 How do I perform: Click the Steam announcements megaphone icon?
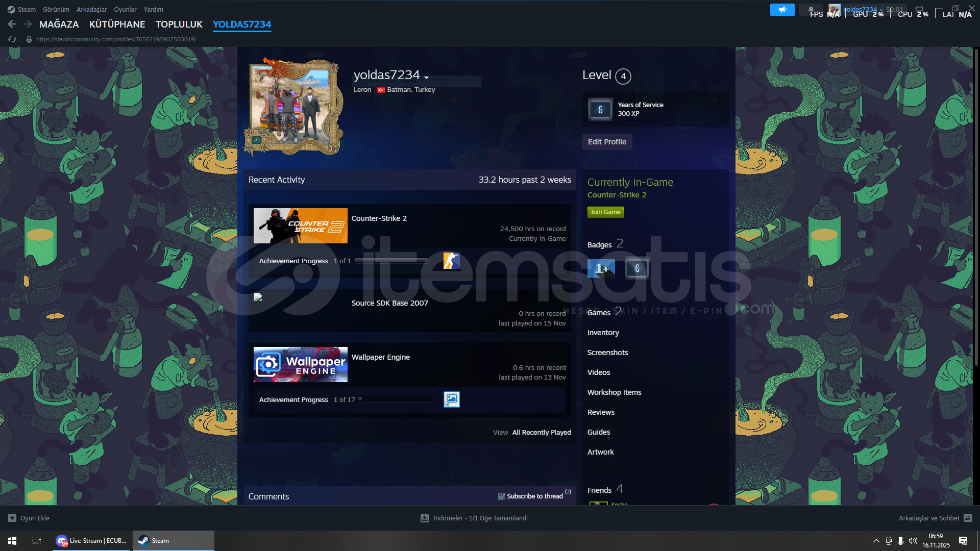coord(782,10)
